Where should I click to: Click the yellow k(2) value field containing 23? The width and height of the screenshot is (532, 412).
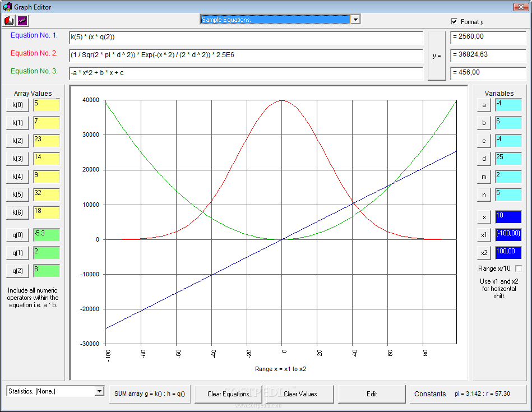tap(47, 141)
